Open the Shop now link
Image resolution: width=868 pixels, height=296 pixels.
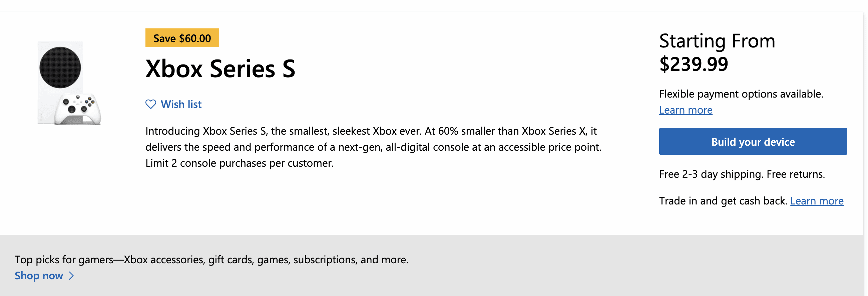pyautogui.click(x=39, y=276)
